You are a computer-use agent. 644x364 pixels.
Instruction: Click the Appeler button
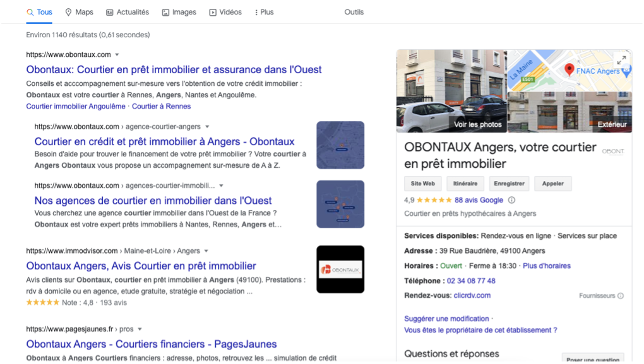(552, 184)
